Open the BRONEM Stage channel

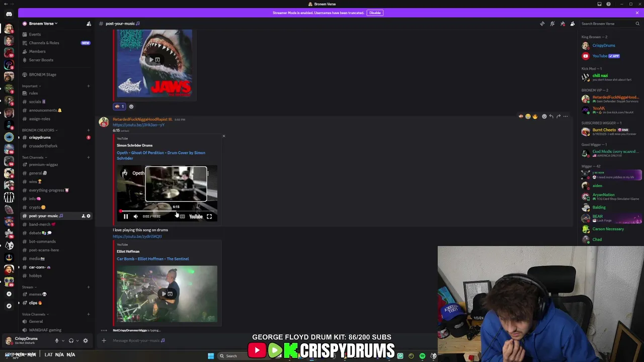56,75
